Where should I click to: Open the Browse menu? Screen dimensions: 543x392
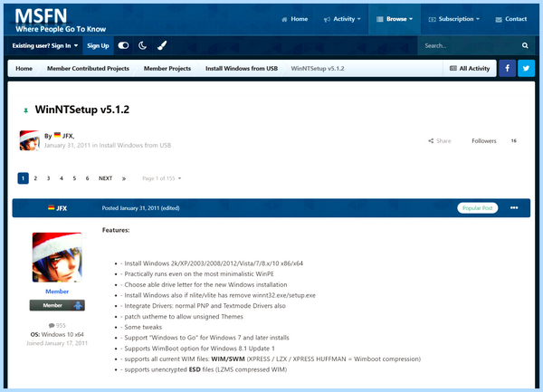[395, 19]
